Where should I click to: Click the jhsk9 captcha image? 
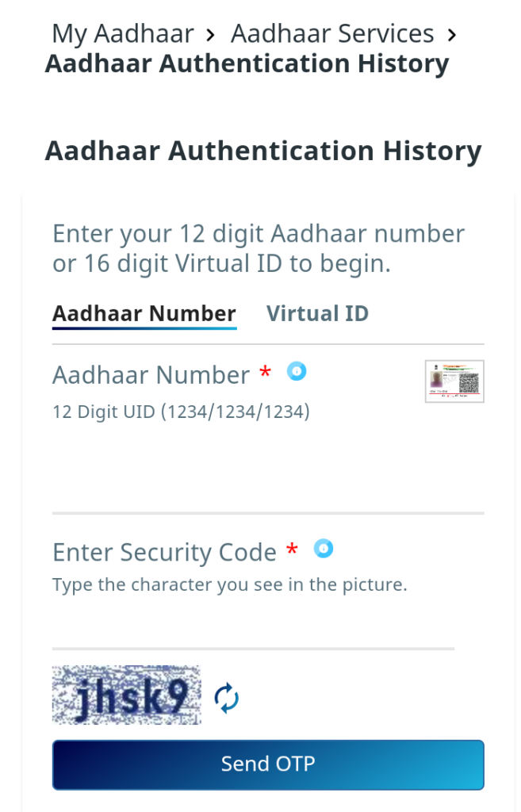[x=126, y=695]
